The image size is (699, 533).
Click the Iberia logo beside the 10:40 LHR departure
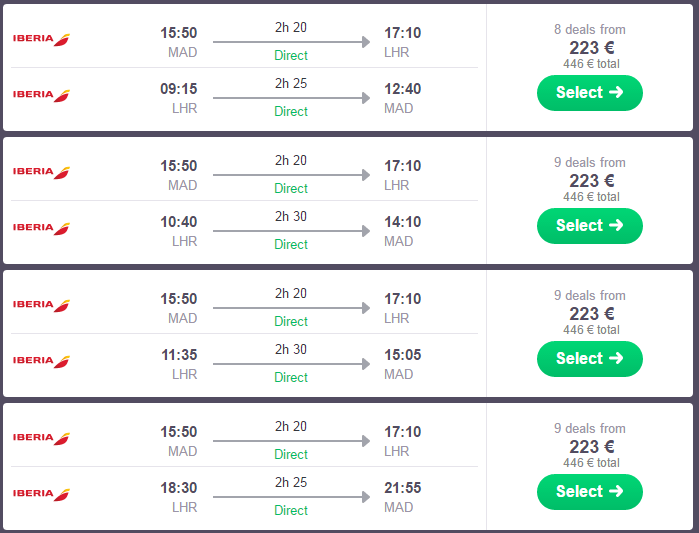[41, 228]
